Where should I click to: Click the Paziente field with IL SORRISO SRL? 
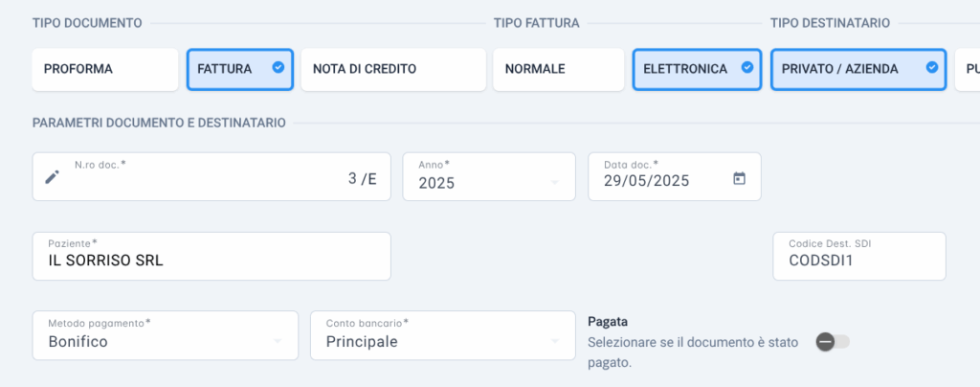click(x=212, y=257)
